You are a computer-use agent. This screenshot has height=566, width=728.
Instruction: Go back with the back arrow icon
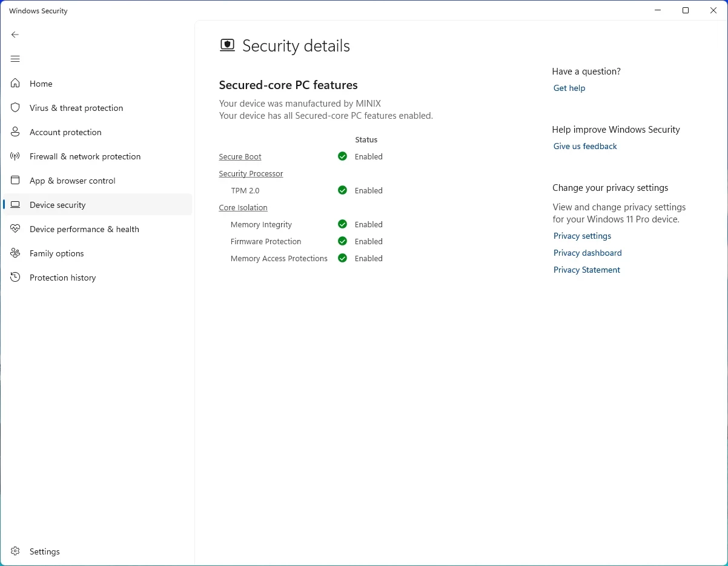(x=15, y=35)
